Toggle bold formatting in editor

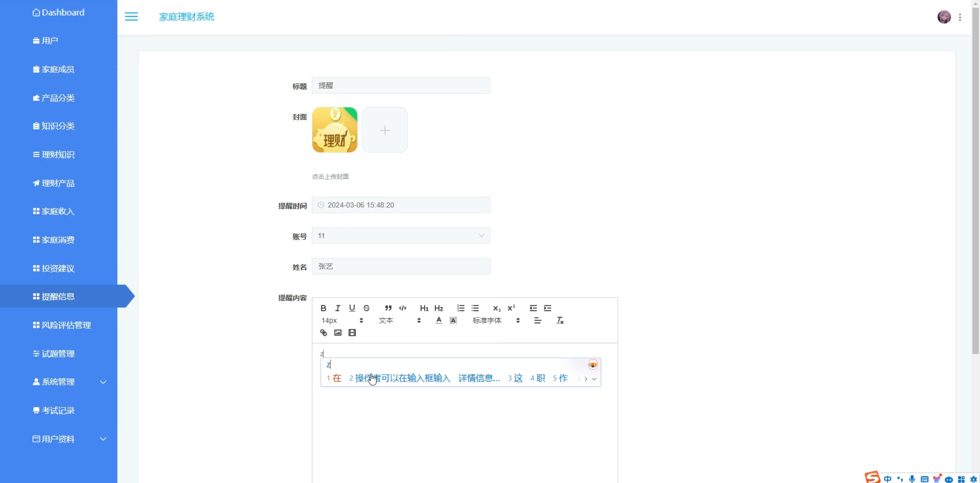coord(323,308)
